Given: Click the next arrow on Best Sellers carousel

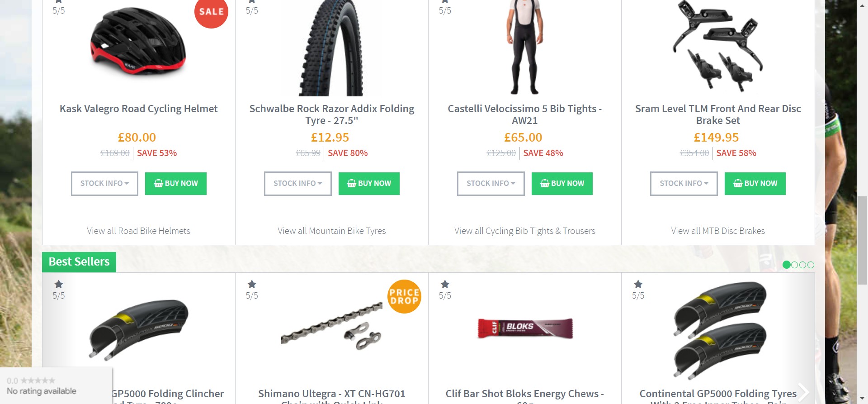Looking at the screenshot, I should (803, 392).
